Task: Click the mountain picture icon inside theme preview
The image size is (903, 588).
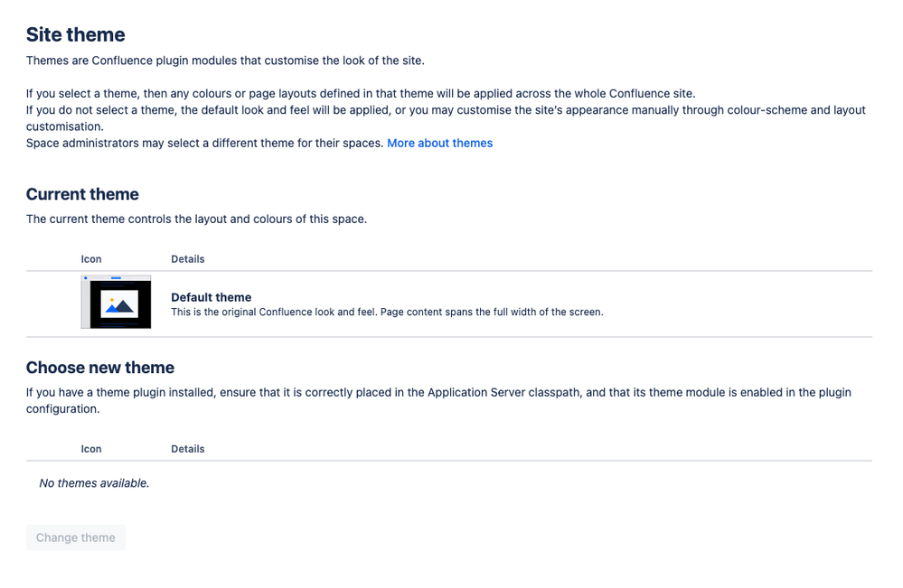Action: [119, 304]
